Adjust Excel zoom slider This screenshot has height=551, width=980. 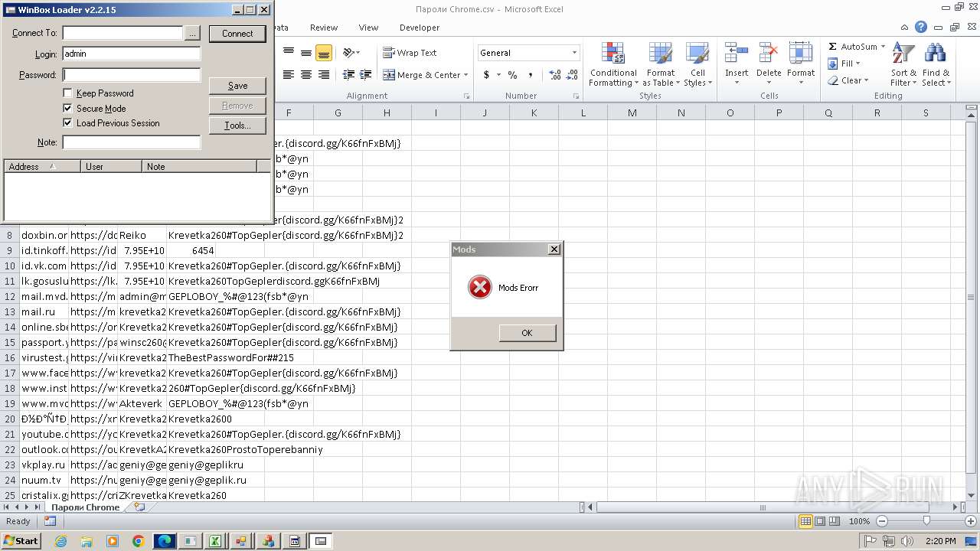point(926,521)
